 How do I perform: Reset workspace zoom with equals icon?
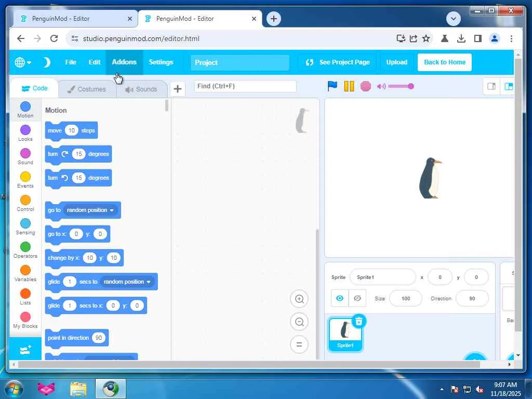(299, 344)
